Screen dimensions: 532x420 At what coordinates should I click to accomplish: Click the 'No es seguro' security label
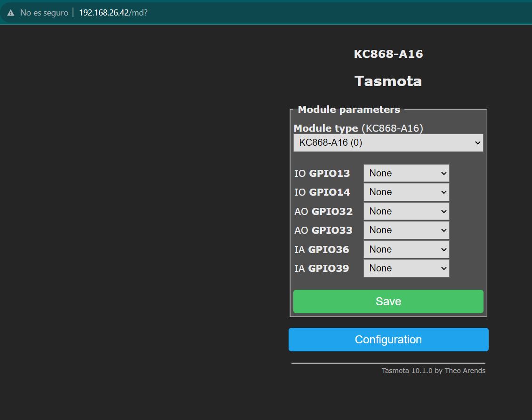44,13
